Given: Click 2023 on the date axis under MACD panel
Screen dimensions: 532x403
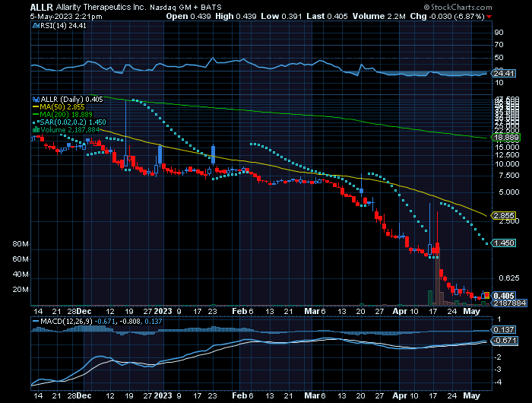Looking at the screenshot, I should click(163, 396).
